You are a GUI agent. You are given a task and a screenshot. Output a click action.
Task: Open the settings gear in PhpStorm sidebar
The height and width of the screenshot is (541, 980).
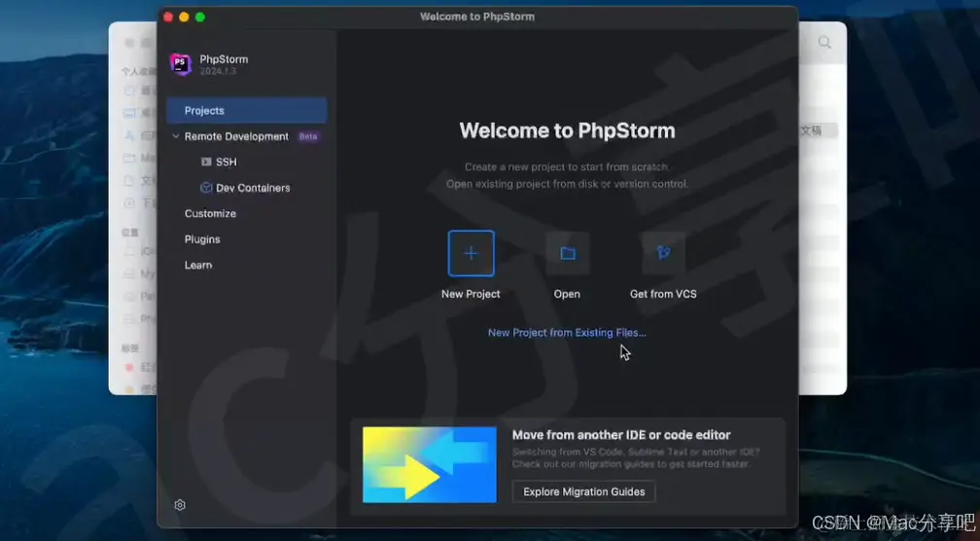(x=180, y=505)
